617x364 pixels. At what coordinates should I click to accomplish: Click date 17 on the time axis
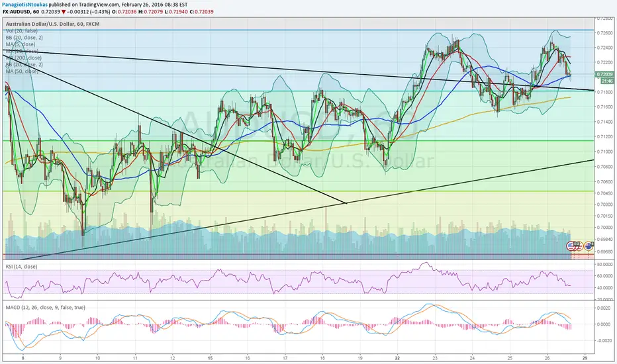point(285,358)
